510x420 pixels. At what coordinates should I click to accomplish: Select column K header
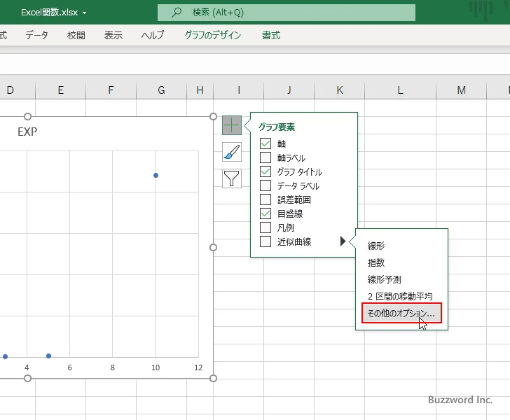pyautogui.click(x=340, y=90)
